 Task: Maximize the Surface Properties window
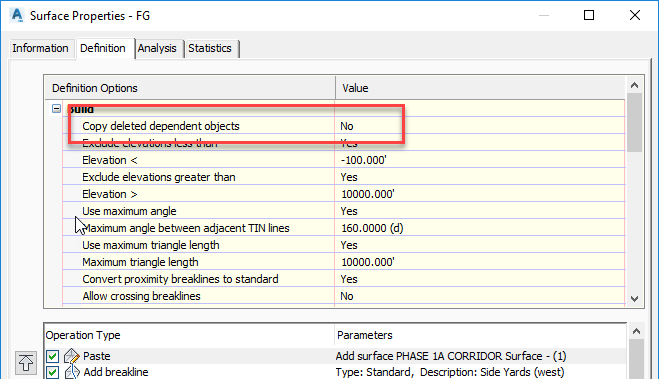coord(589,16)
